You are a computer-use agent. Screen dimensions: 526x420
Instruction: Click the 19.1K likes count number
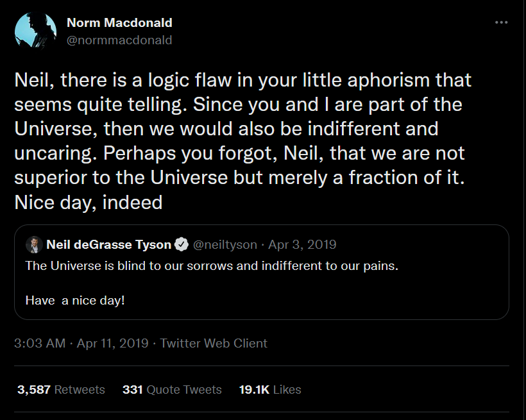point(254,389)
